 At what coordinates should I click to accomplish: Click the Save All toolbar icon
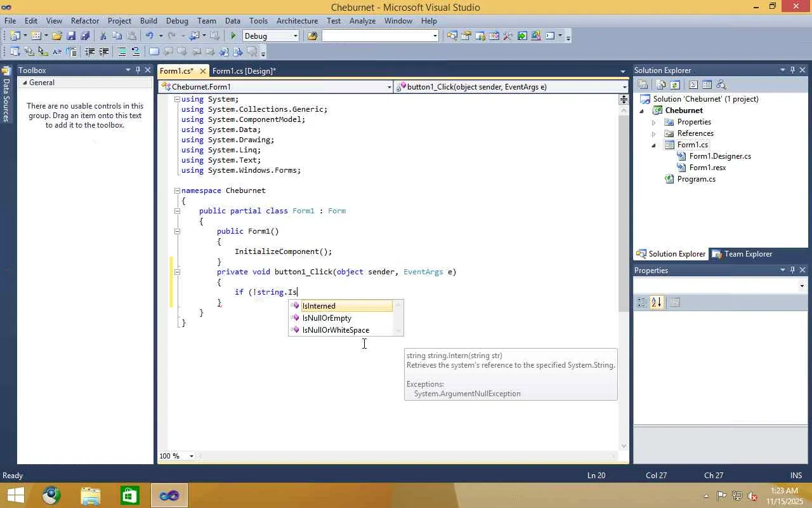pyautogui.click(x=85, y=36)
